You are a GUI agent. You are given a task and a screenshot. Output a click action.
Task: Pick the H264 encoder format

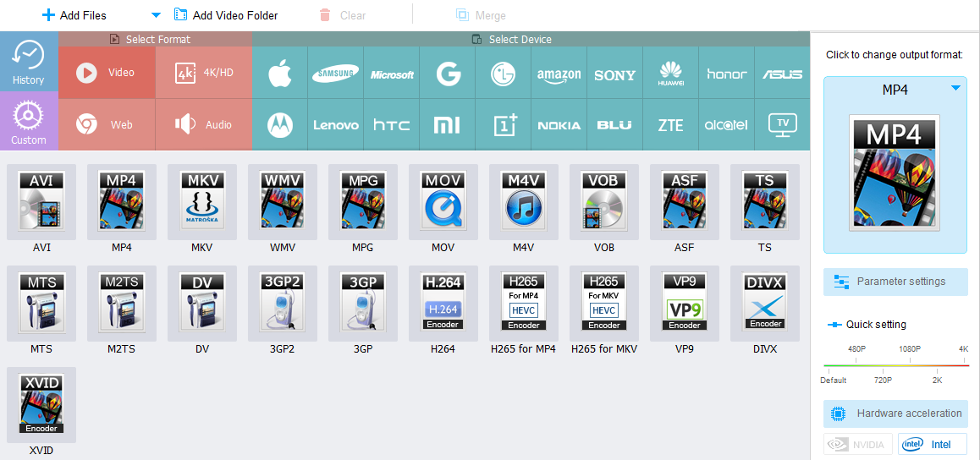point(443,304)
